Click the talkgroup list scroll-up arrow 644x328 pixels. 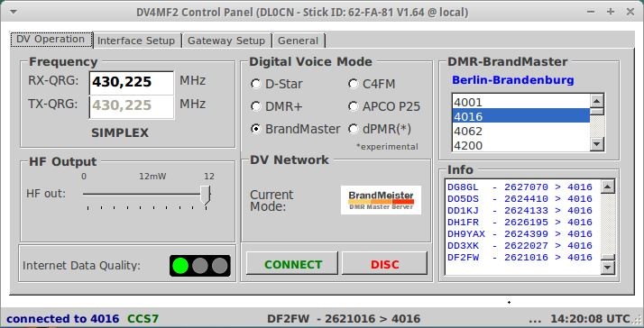pyautogui.click(x=597, y=101)
